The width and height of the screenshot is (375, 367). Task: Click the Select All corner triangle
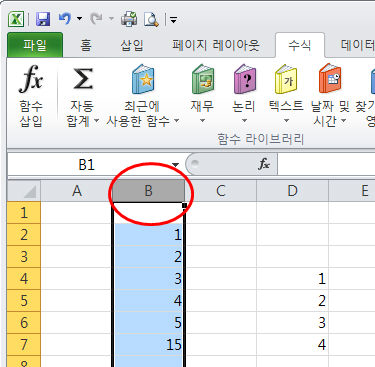click(x=24, y=191)
